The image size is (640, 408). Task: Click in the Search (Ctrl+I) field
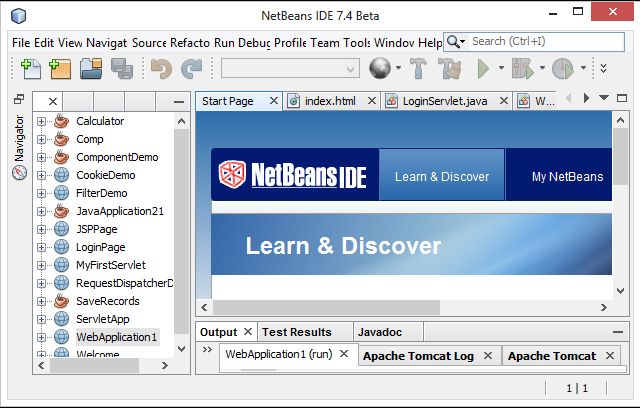coord(547,42)
